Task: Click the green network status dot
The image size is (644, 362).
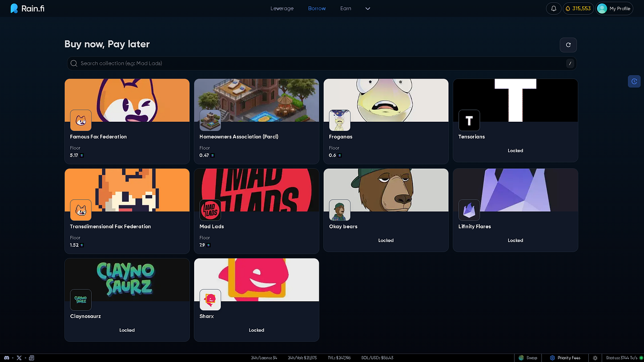Action: click(x=641, y=358)
